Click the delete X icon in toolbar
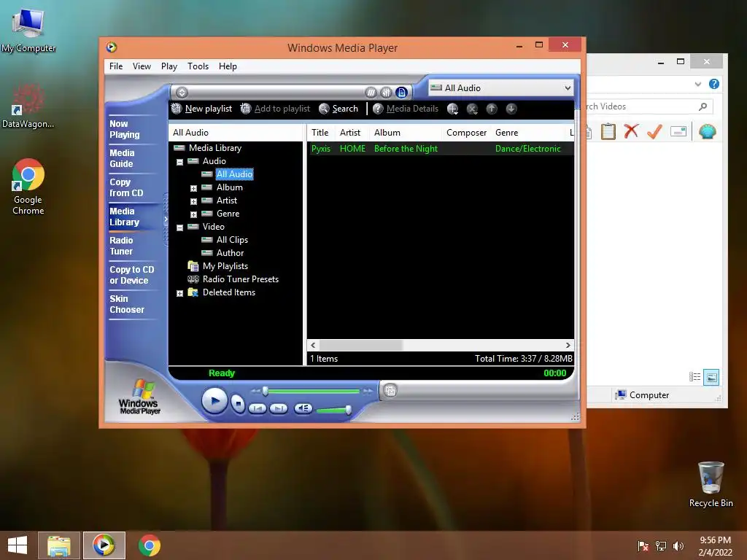 (472, 109)
